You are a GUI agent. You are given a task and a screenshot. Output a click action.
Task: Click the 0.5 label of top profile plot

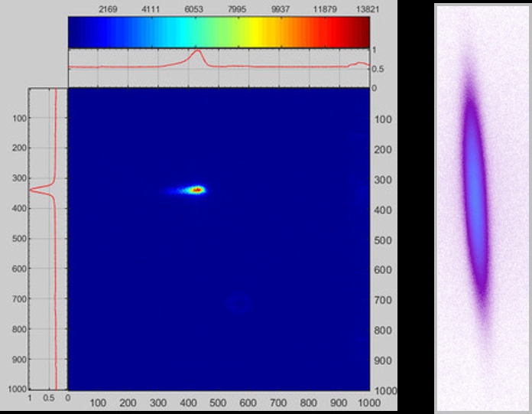378,69
